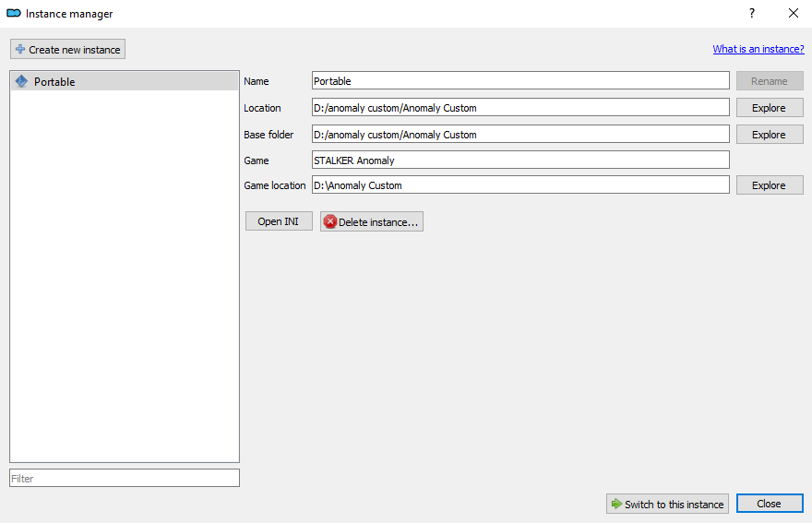Viewport: 812px width, 523px height.
Task: Open the 'What is an instance?' link
Action: 758,50
